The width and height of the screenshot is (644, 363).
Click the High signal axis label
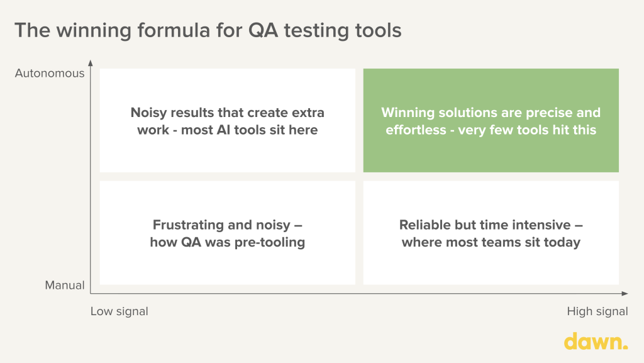(597, 311)
